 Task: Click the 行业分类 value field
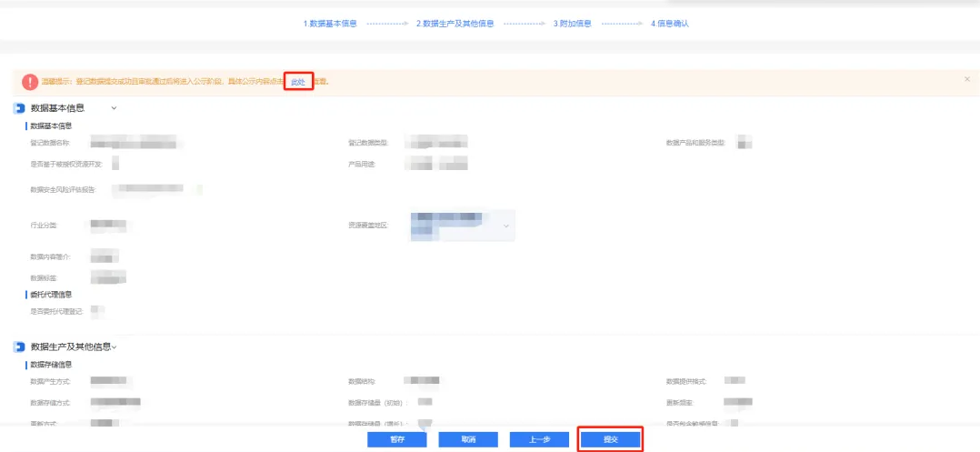point(108,224)
